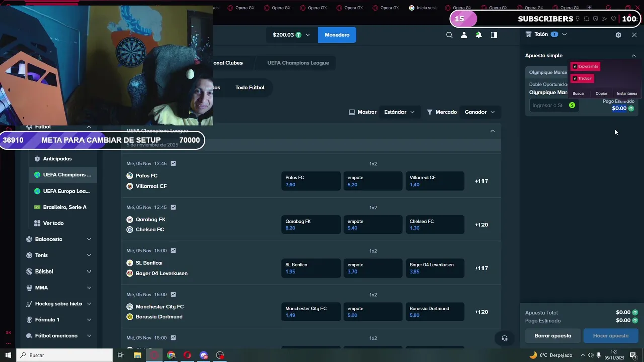
Task: Click the Mercado filter funnel icon
Action: (430, 112)
